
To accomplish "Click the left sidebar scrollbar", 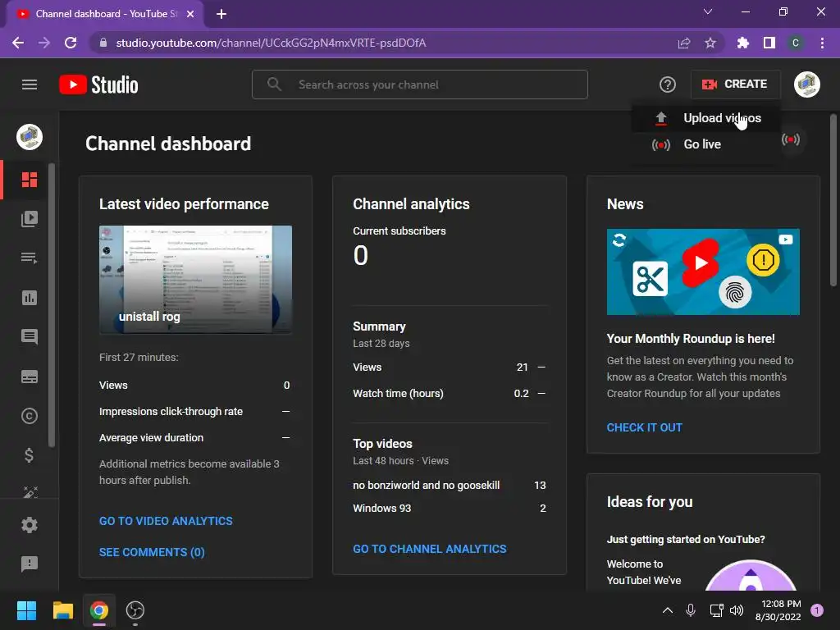I will [x=52, y=305].
